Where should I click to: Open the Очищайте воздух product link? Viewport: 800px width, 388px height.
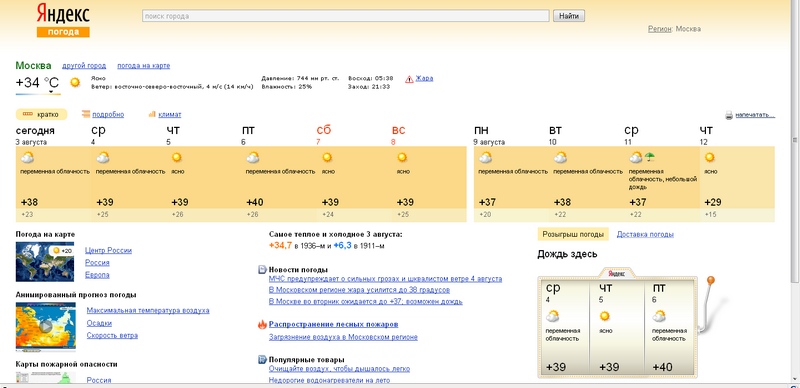pos(339,369)
